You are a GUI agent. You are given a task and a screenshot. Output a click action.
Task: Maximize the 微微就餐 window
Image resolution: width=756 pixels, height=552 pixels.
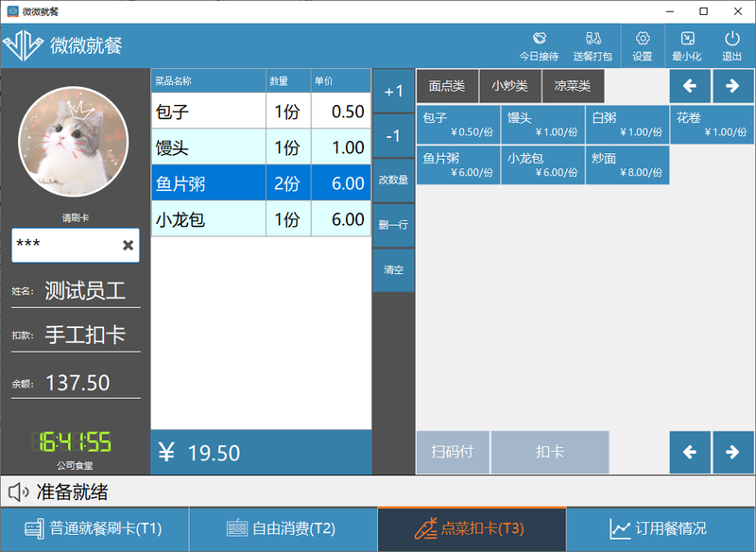point(703,11)
